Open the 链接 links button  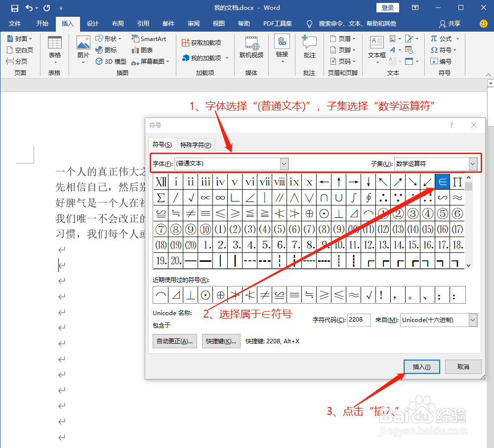(x=282, y=49)
